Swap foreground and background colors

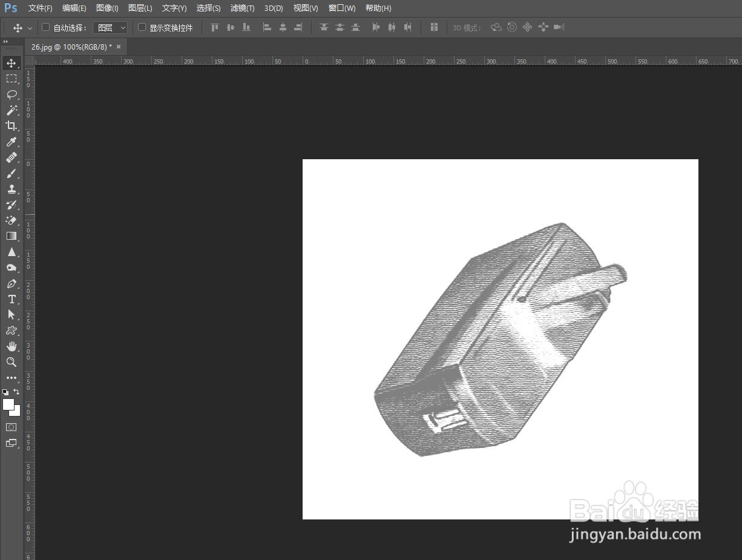16,392
